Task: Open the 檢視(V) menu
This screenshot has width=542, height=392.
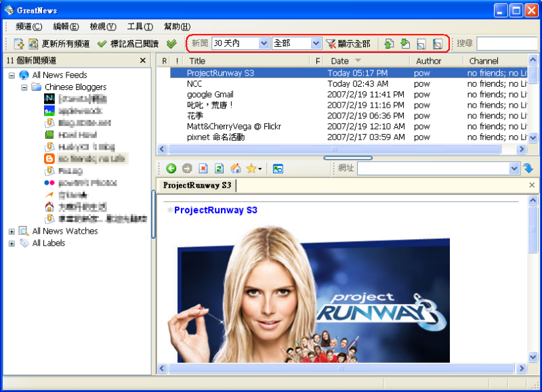Action: [103, 26]
